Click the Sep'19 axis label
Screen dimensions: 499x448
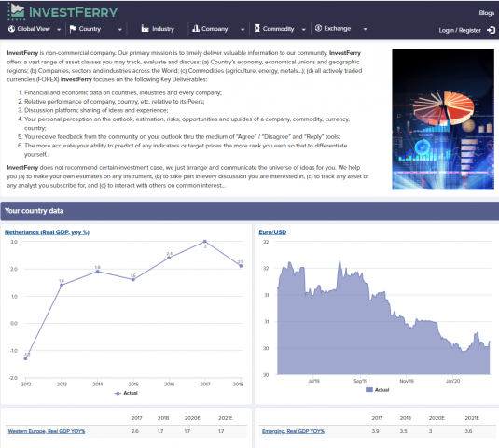361,381
